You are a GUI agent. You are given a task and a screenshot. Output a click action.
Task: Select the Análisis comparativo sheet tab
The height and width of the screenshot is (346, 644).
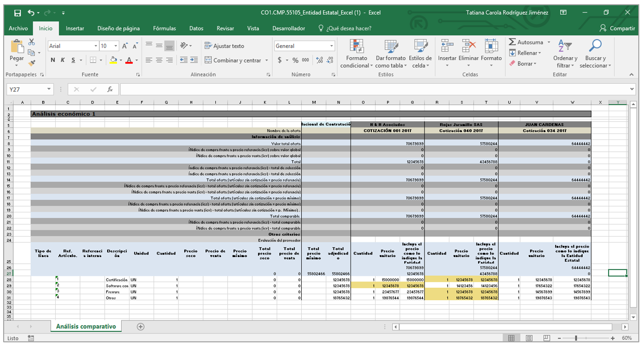click(86, 326)
